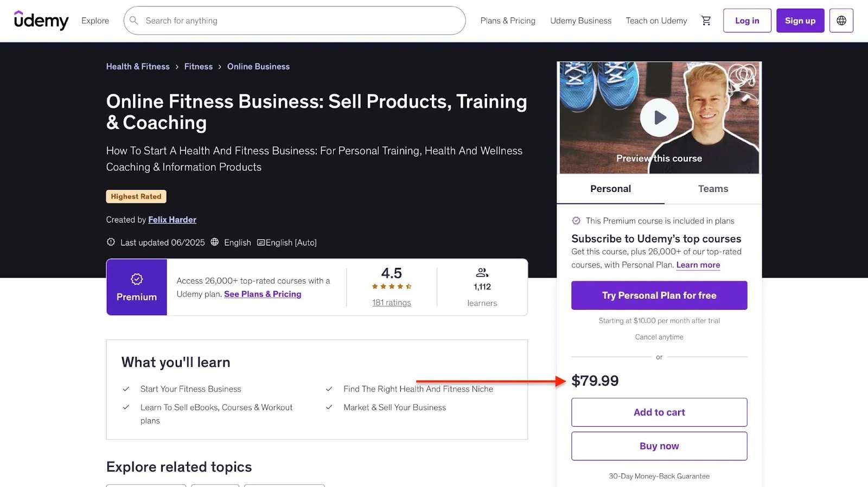Viewport: 868px width, 487px height.
Task: Select the premium badge icon in the sidebar note
Action: (576, 221)
